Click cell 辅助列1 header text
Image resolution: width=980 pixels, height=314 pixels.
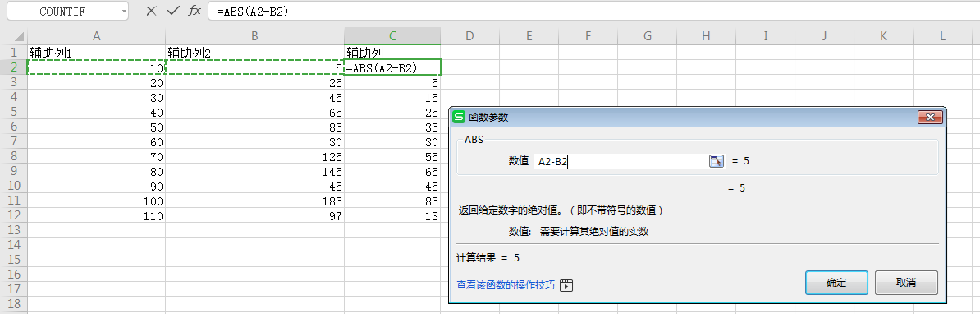pyautogui.click(x=51, y=53)
